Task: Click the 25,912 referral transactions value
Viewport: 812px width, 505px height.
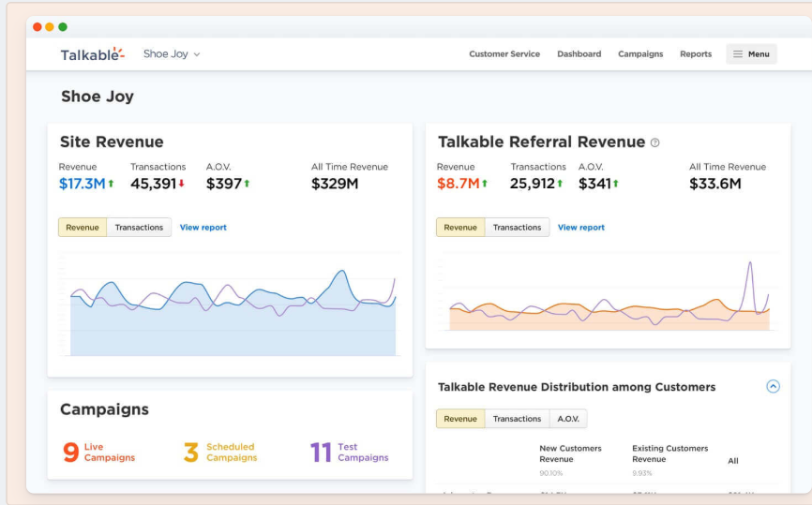Action: click(x=533, y=184)
